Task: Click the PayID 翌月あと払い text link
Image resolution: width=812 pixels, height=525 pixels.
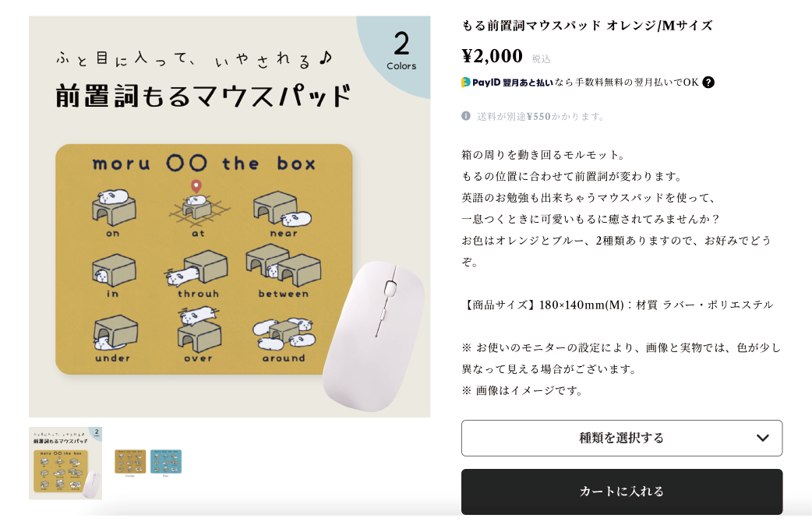Action: pos(513,82)
